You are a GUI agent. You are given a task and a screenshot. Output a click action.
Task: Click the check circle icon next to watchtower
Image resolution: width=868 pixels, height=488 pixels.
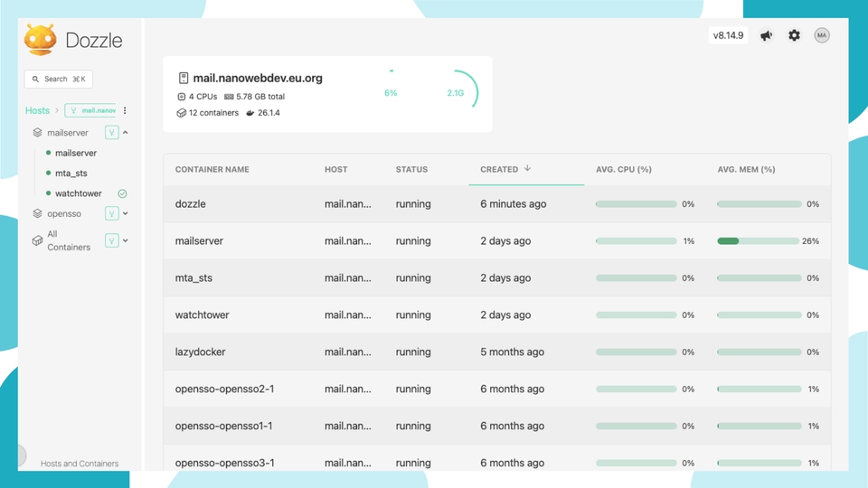tap(122, 193)
